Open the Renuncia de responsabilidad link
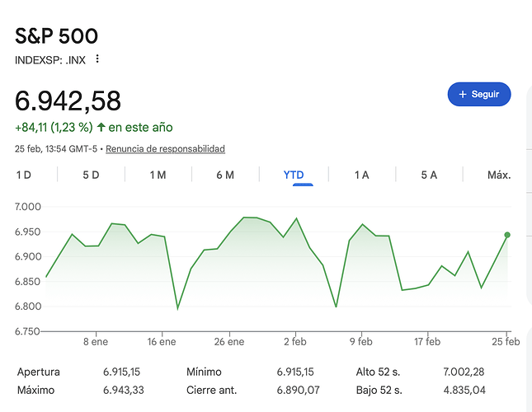The width and height of the screenshot is (532, 412). 165,149
